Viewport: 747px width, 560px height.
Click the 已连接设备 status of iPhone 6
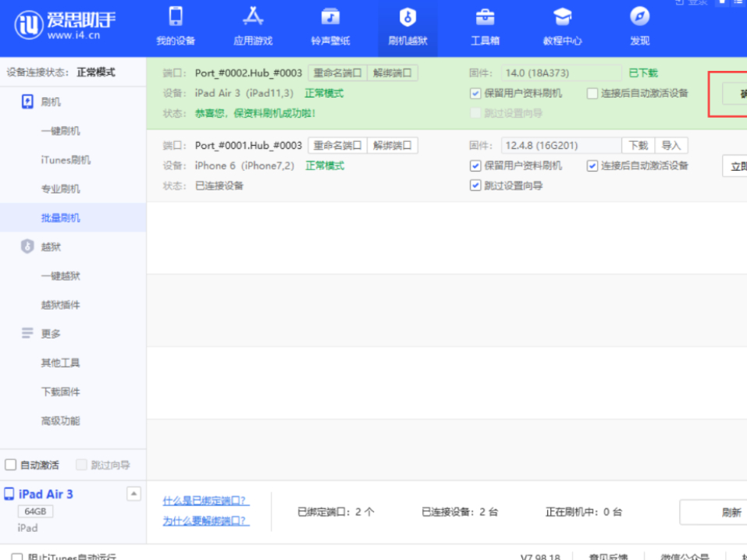219,186
